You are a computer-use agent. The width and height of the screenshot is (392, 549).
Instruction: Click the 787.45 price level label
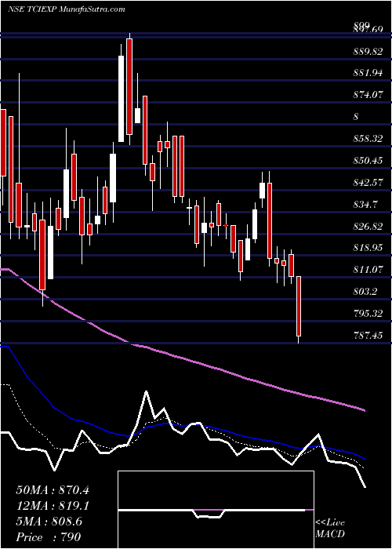tap(368, 336)
